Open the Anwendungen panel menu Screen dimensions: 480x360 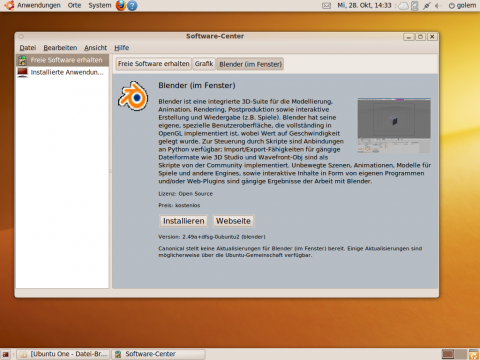tap(39, 5)
